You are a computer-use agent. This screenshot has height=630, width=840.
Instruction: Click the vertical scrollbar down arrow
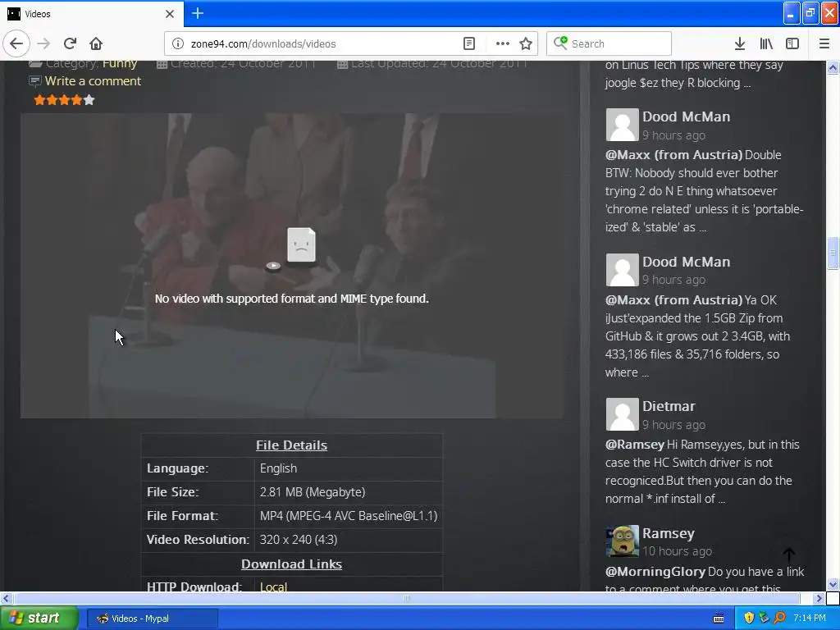[833, 584]
